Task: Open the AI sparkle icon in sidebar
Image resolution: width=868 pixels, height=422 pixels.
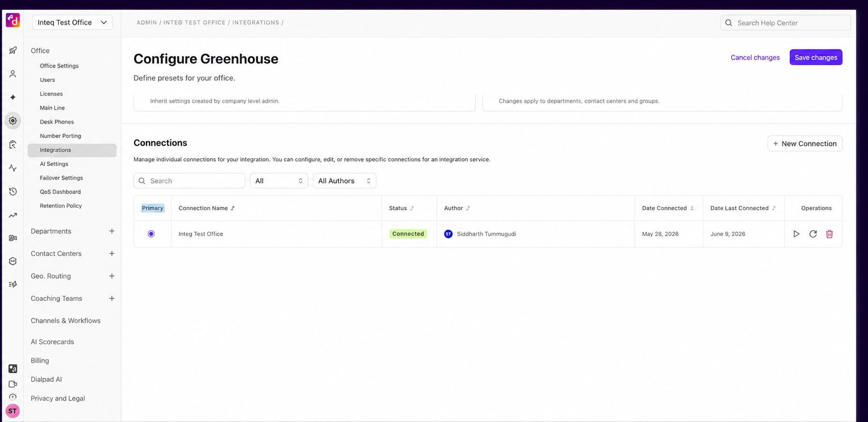Action: [13, 97]
